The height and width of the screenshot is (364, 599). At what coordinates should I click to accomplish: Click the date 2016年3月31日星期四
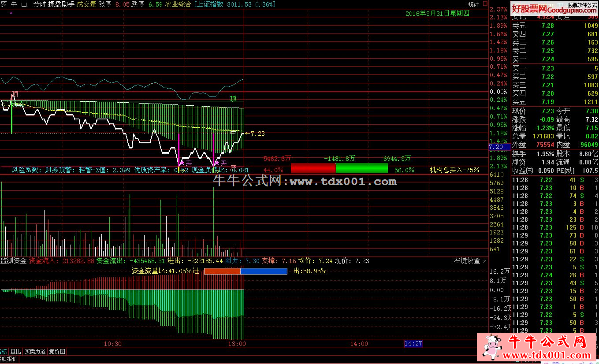pyautogui.click(x=437, y=14)
